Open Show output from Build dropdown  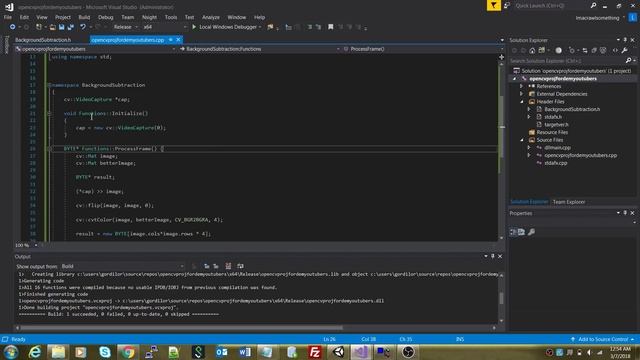coord(122,266)
